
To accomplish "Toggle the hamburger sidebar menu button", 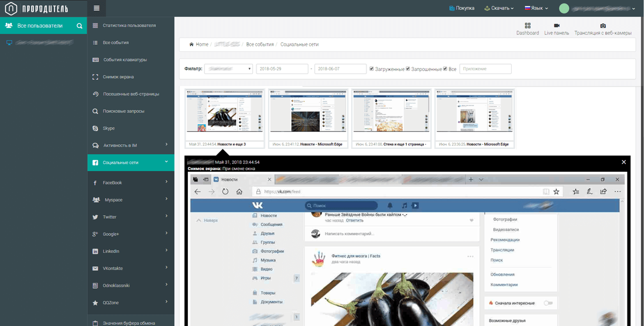I will coord(97,8).
